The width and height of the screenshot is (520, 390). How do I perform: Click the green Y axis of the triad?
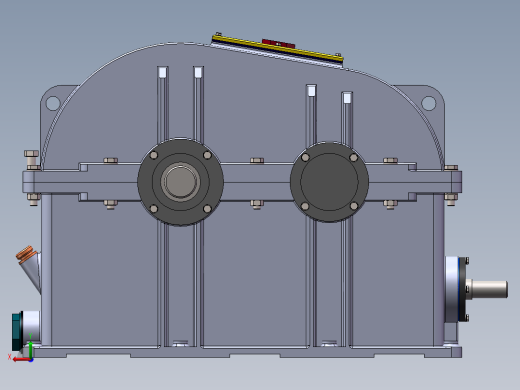(30, 349)
